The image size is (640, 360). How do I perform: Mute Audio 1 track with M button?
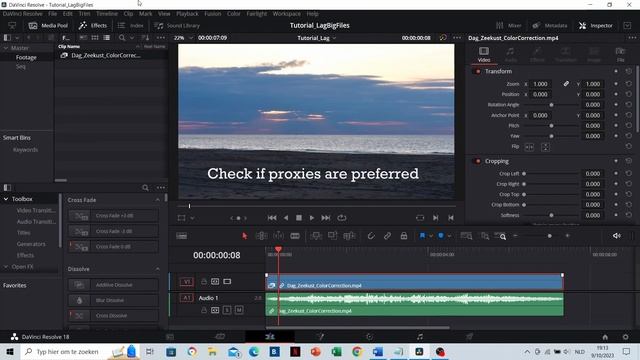coord(239,310)
